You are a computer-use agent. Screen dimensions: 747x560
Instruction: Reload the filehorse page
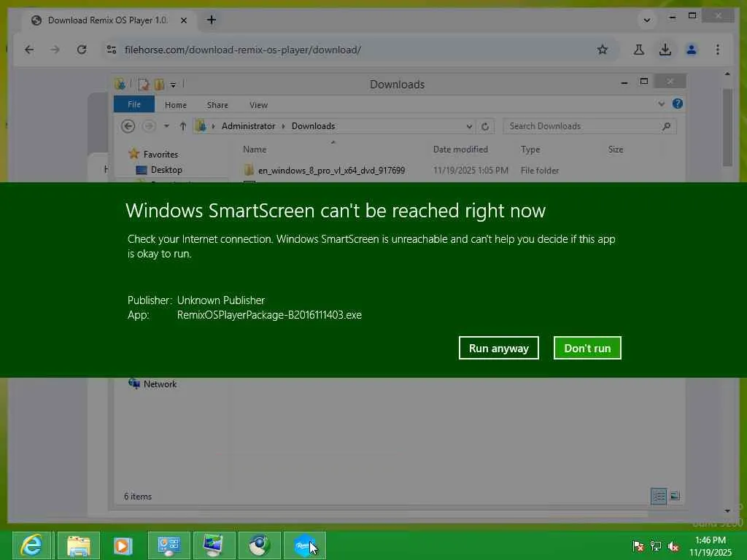[82, 50]
